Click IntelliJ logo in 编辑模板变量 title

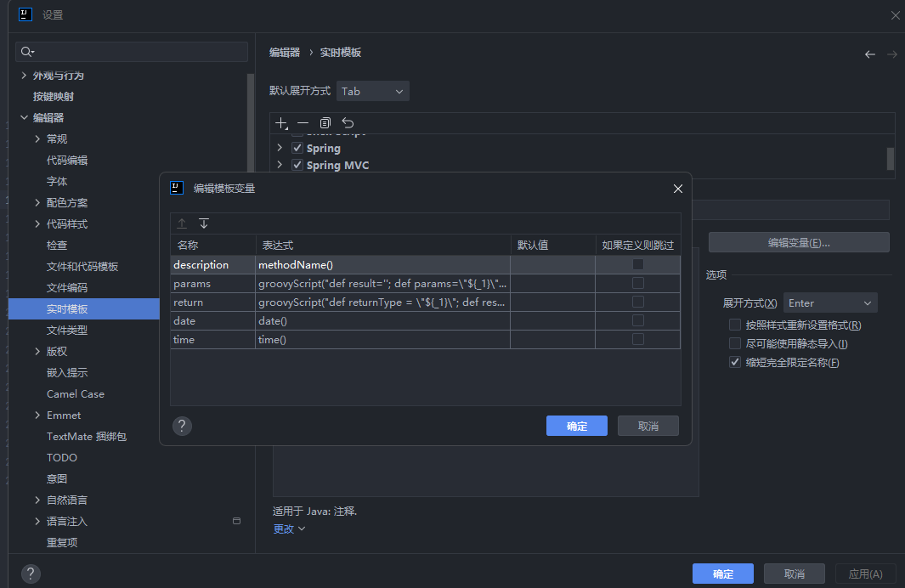pyautogui.click(x=178, y=188)
